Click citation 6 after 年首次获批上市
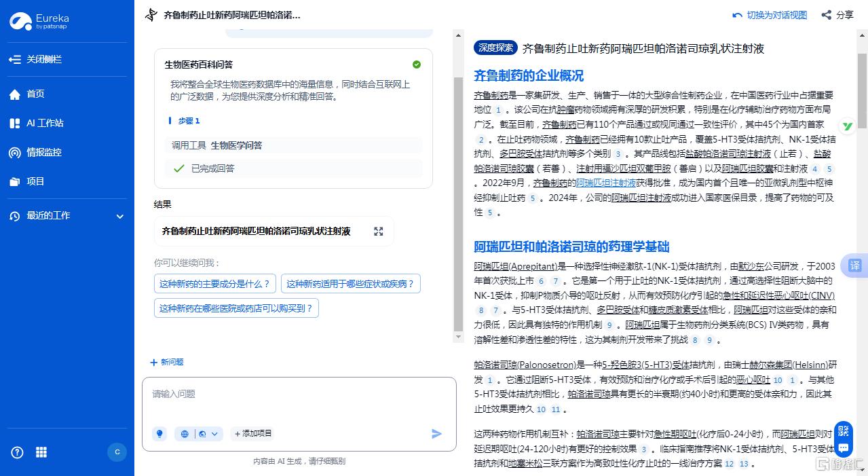The image size is (868, 476). [x=541, y=281]
